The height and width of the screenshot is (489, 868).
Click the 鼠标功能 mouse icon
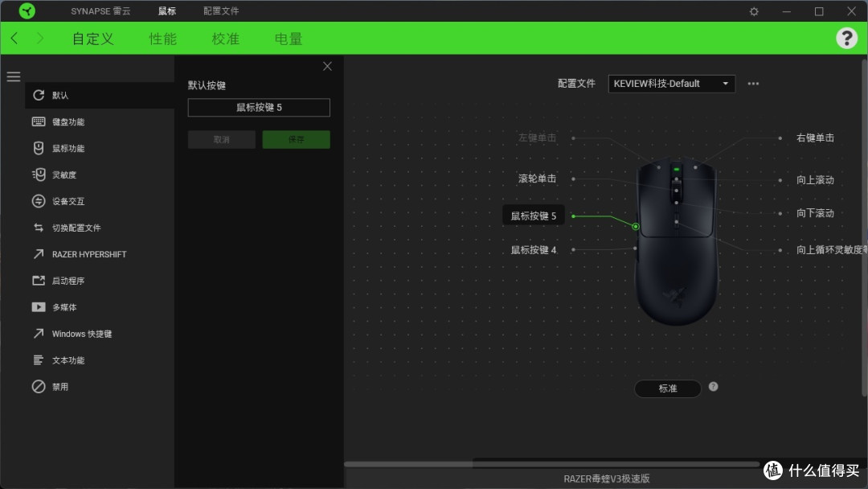click(x=39, y=148)
